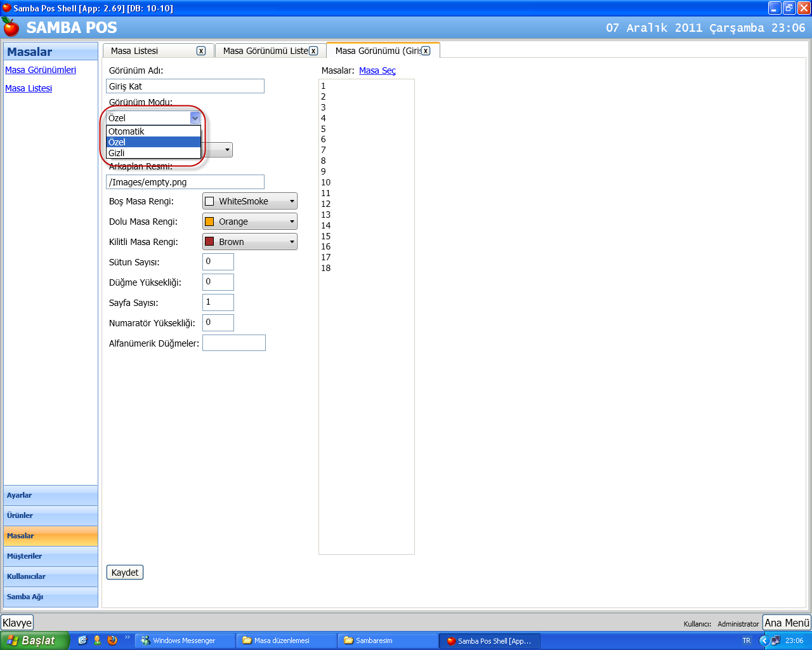This screenshot has height=650, width=812.
Task: Close the Masa Listesi tab
Action: [x=201, y=51]
